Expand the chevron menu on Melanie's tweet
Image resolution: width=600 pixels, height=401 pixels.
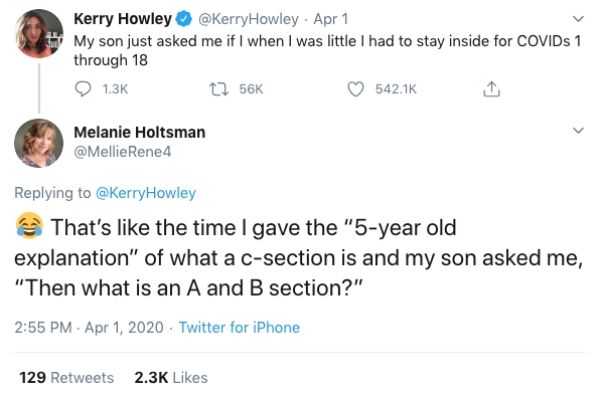pos(577,131)
